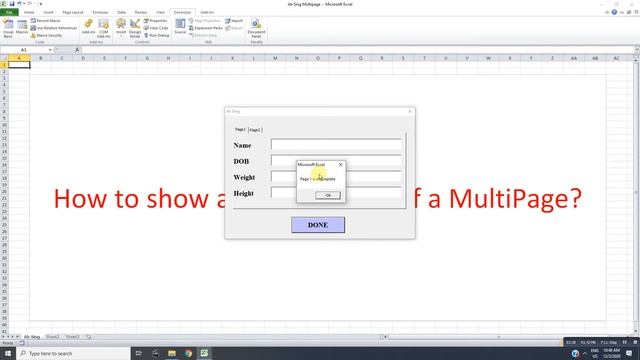The image size is (640, 360).
Task: Open the Windows Start menu
Action: coord(8,353)
